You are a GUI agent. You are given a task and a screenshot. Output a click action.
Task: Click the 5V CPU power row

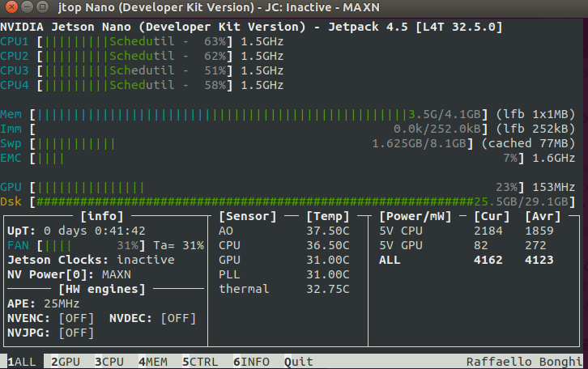[467, 231]
